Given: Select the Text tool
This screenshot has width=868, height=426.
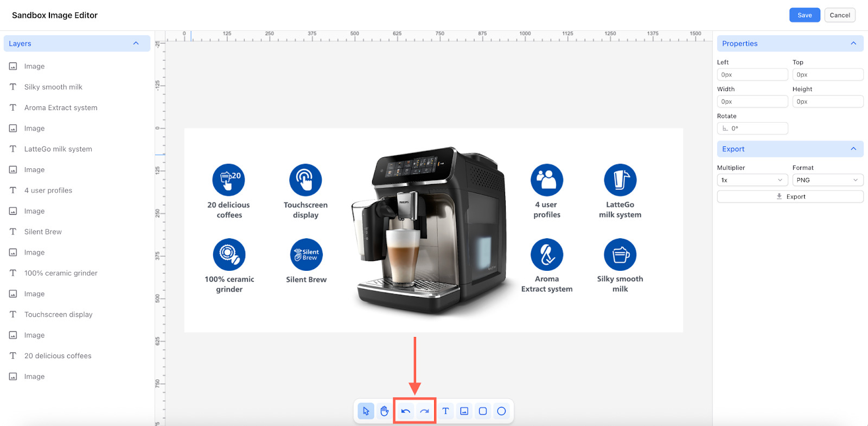Looking at the screenshot, I should (445, 411).
